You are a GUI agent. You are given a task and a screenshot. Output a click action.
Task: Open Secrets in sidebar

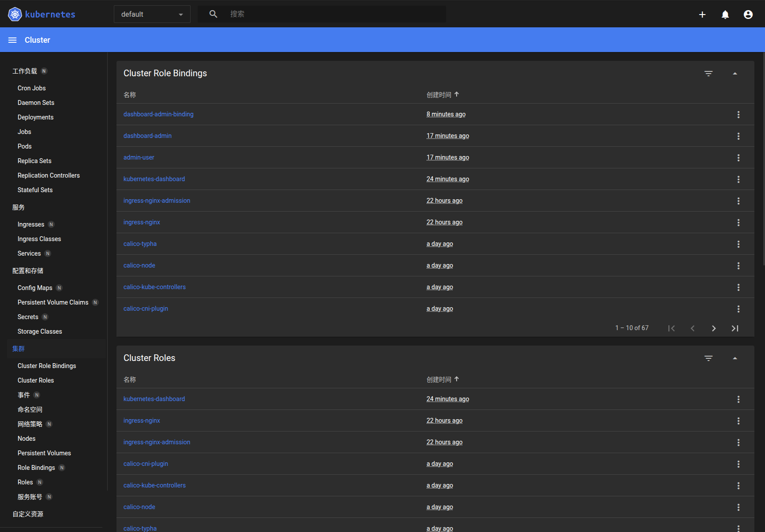coord(28,317)
